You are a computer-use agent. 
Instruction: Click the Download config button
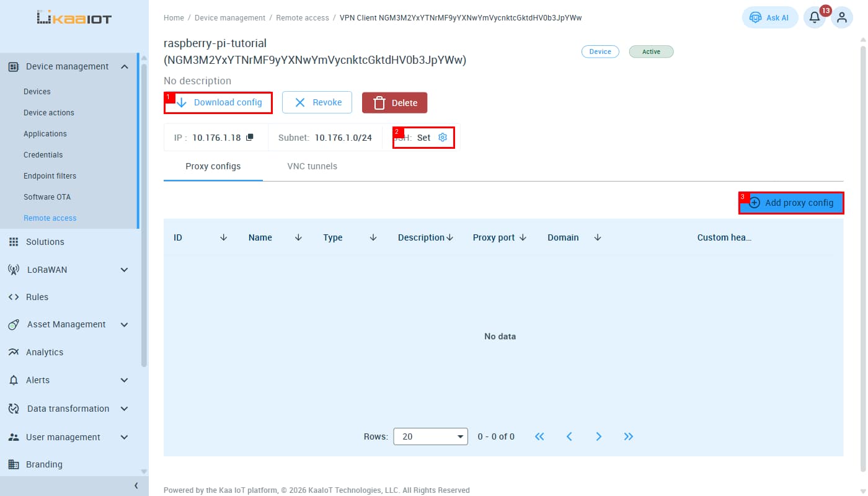tap(218, 102)
